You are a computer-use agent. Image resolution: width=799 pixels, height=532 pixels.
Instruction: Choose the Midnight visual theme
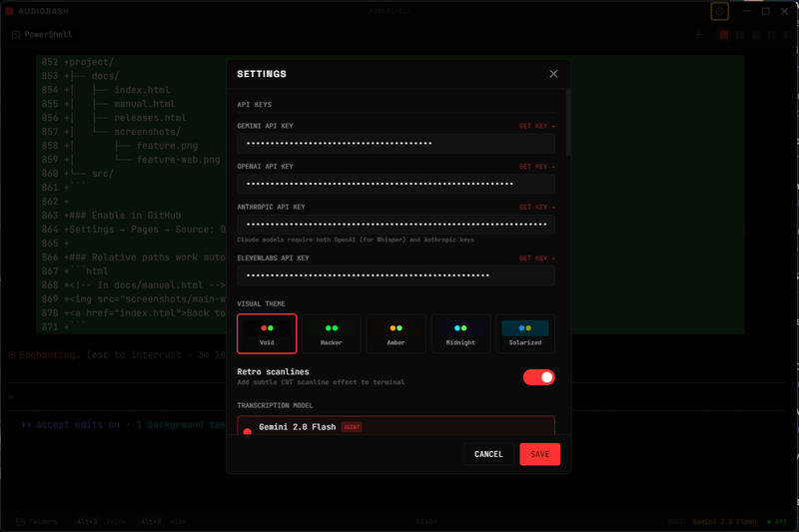pyautogui.click(x=460, y=333)
